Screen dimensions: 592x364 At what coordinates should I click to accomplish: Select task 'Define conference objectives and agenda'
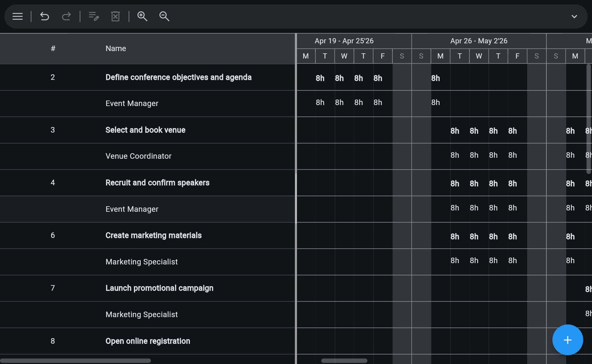point(178,77)
